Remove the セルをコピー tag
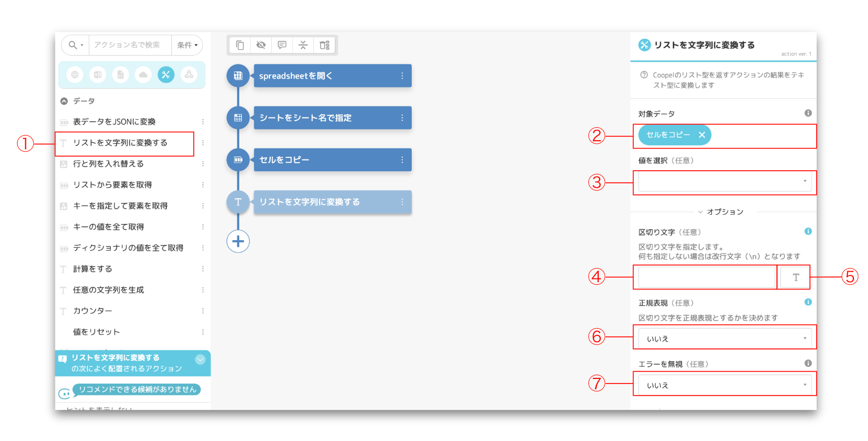 click(702, 135)
